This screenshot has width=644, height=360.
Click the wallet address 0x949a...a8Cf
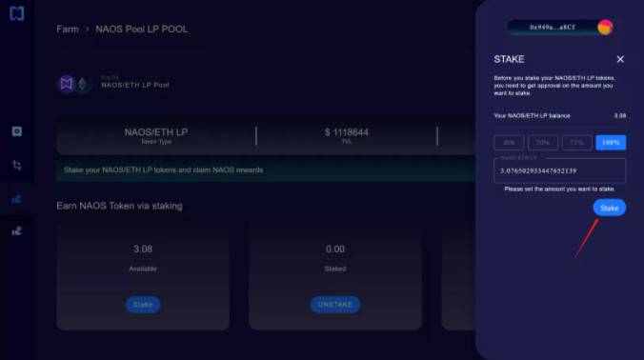(x=553, y=27)
